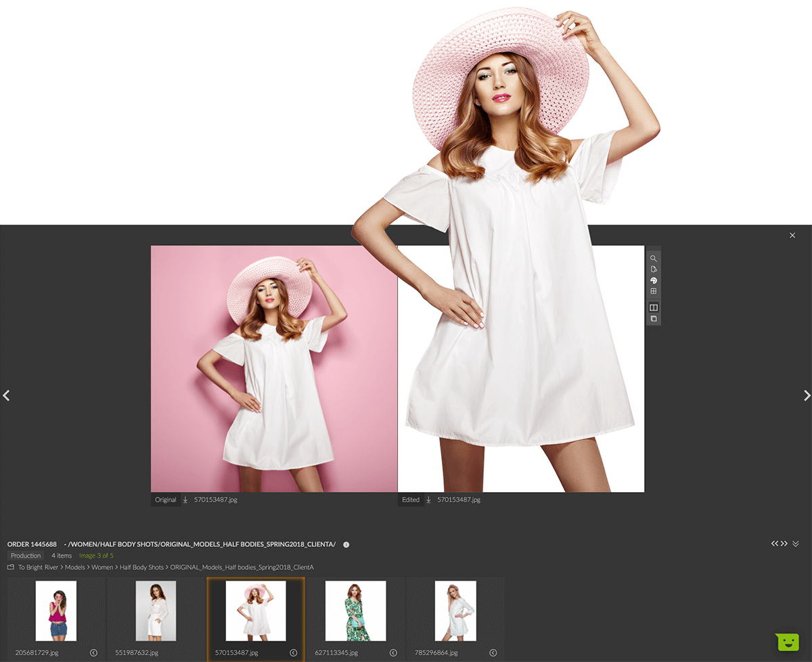Select thumbnail 627113345.jpg green dress
This screenshot has height=662, width=812.
[355, 611]
